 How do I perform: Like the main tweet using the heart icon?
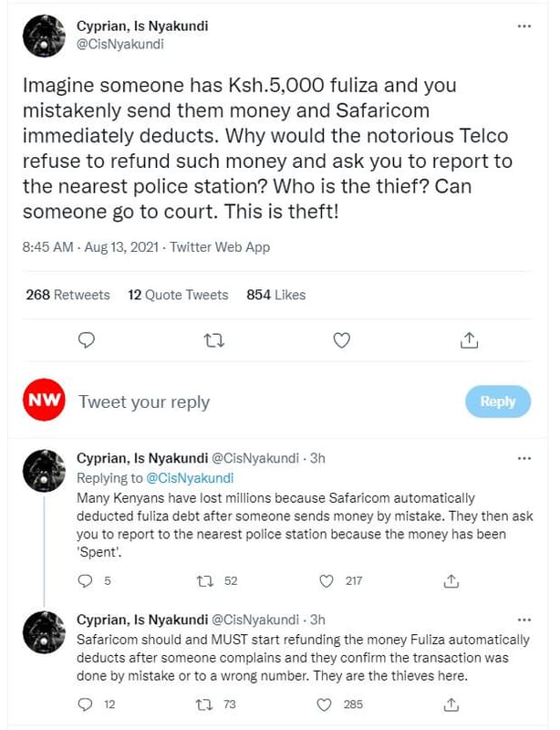tap(341, 339)
